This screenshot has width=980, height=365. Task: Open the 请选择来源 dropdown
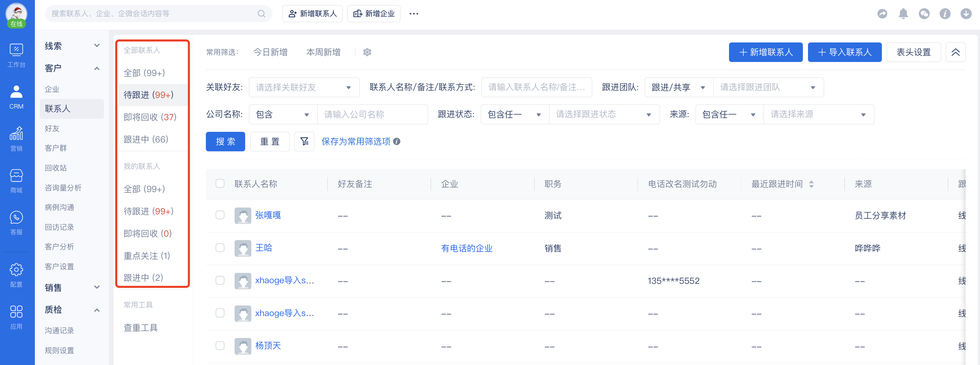pyautogui.click(x=819, y=115)
